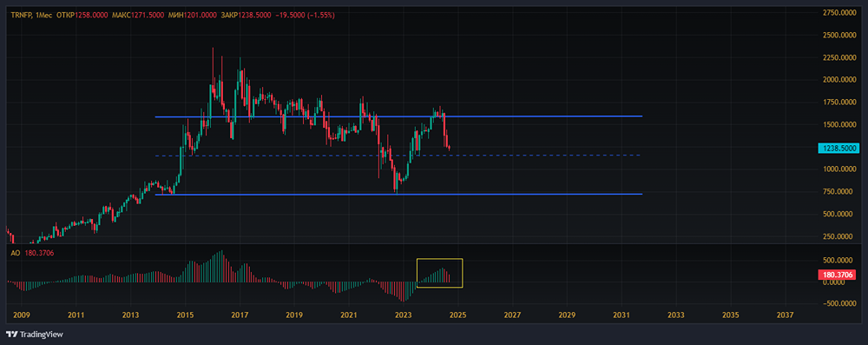Click the 2013 label on time axis
The width and height of the screenshot is (868, 345).
[x=130, y=315]
